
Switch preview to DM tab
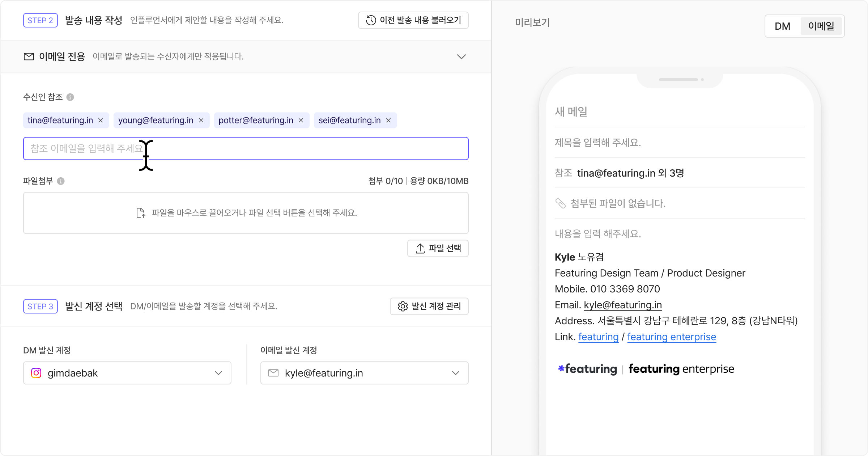pos(782,26)
